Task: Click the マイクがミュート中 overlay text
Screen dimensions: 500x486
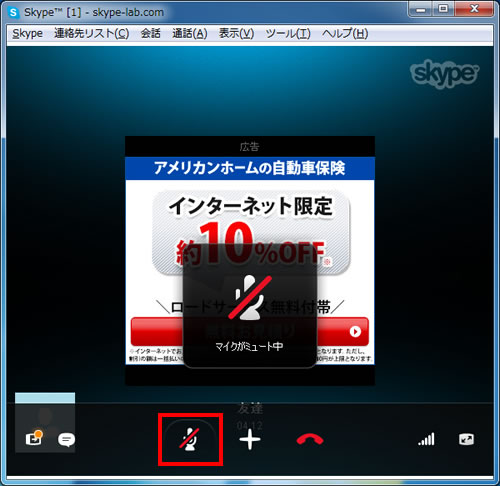Action: click(249, 347)
